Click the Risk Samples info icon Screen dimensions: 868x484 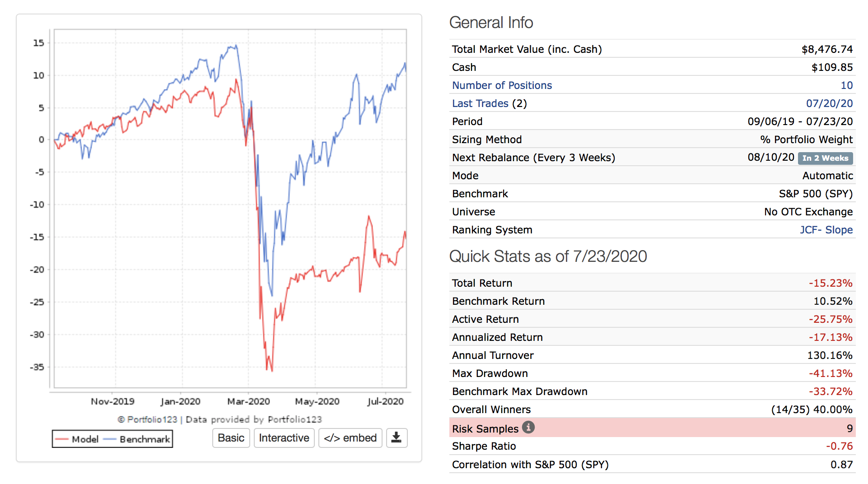point(528,427)
